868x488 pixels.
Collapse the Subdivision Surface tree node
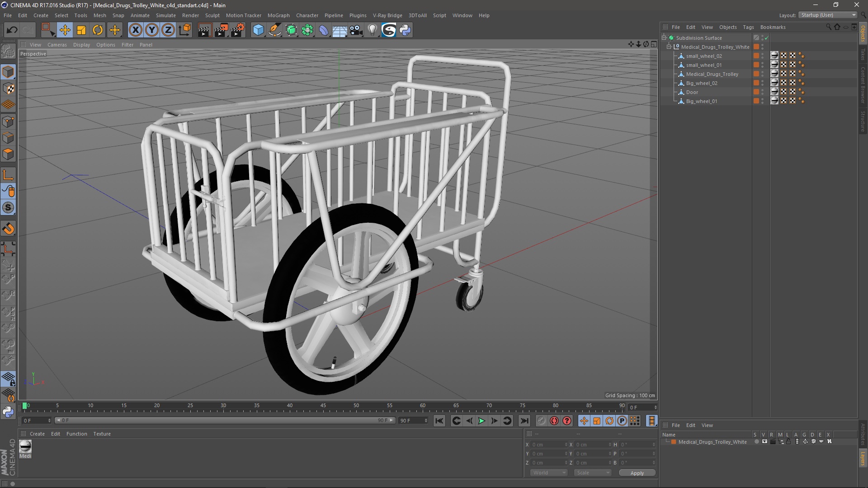point(664,38)
